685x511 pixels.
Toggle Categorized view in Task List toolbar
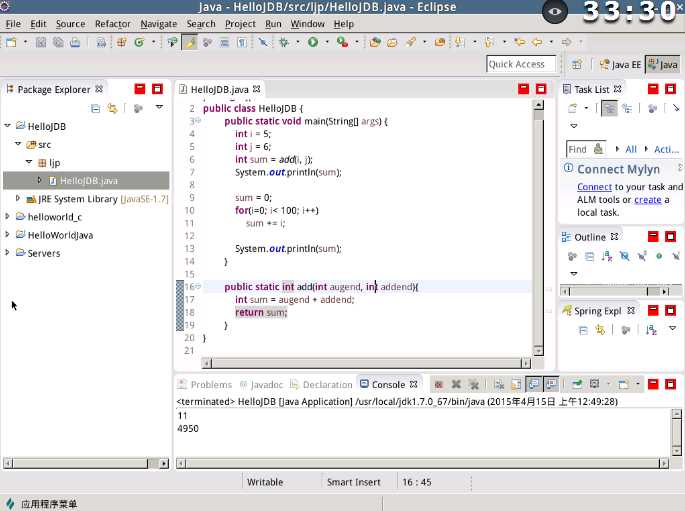click(x=609, y=108)
